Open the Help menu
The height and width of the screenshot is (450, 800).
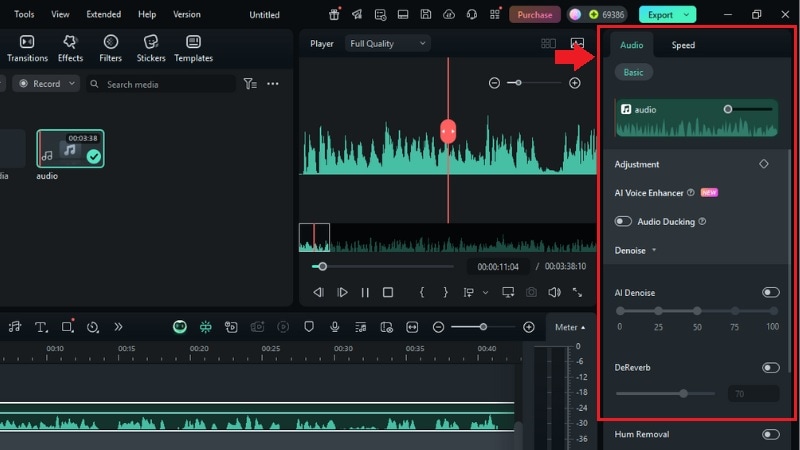(147, 14)
